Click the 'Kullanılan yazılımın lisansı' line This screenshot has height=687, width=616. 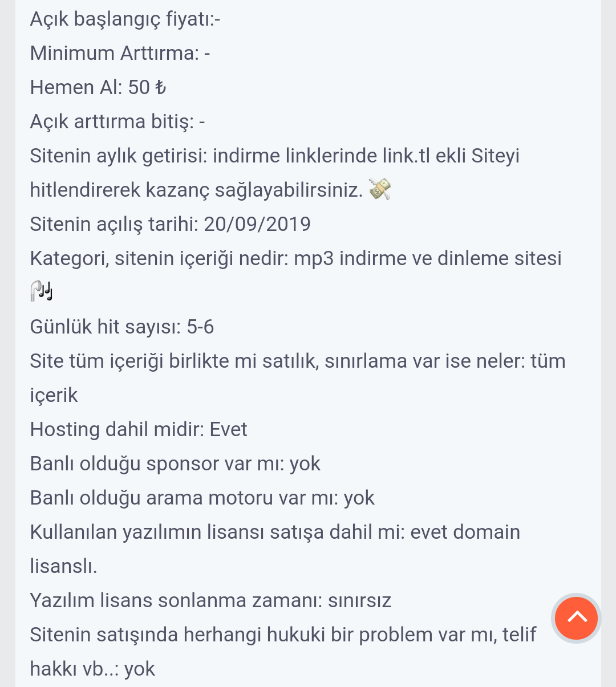[275, 532]
